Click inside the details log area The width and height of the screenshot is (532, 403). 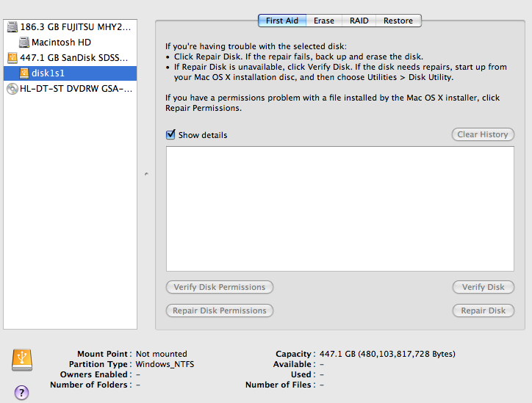(339, 209)
